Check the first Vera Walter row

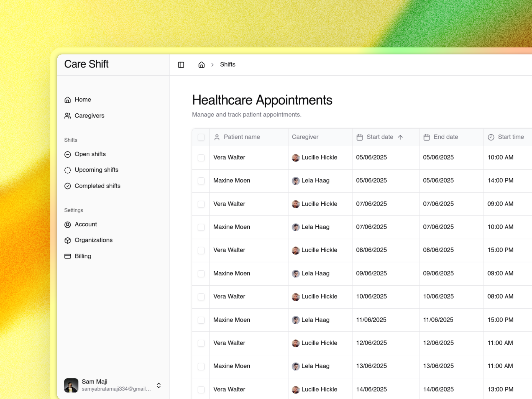(x=201, y=158)
